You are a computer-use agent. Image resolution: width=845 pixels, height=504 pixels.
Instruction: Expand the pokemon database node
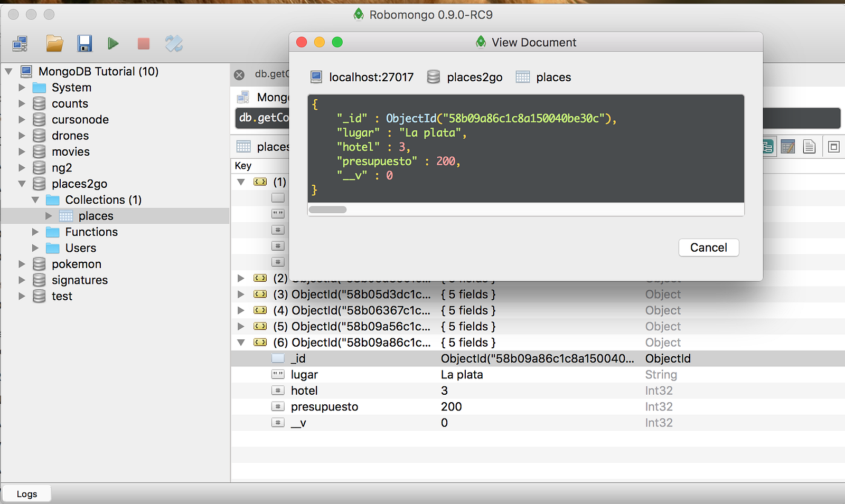[22, 264]
